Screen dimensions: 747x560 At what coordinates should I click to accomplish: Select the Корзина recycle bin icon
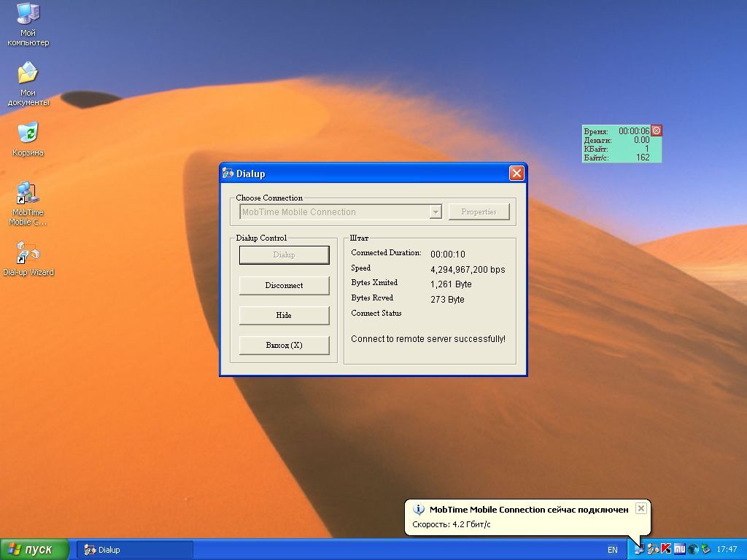pyautogui.click(x=28, y=139)
